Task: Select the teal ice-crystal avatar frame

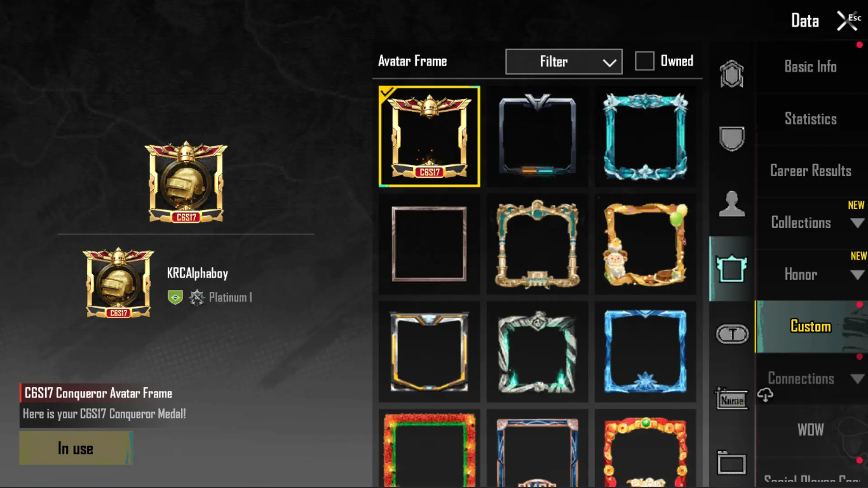Action: 646,136
